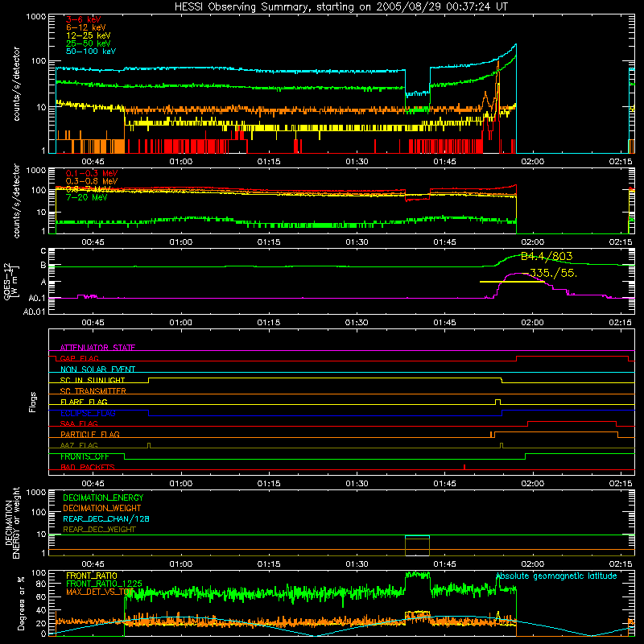This screenshot has width=644, height=644.
Task: Click the 02:00 tick label under flags panel
Action: [x=533, y=484]
